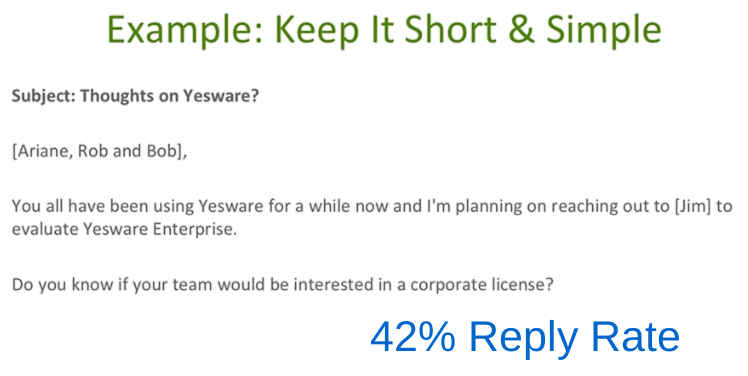748x376 pixels.
Task: Click the blue 'Reply Rate' text
Action: (574, 338)
